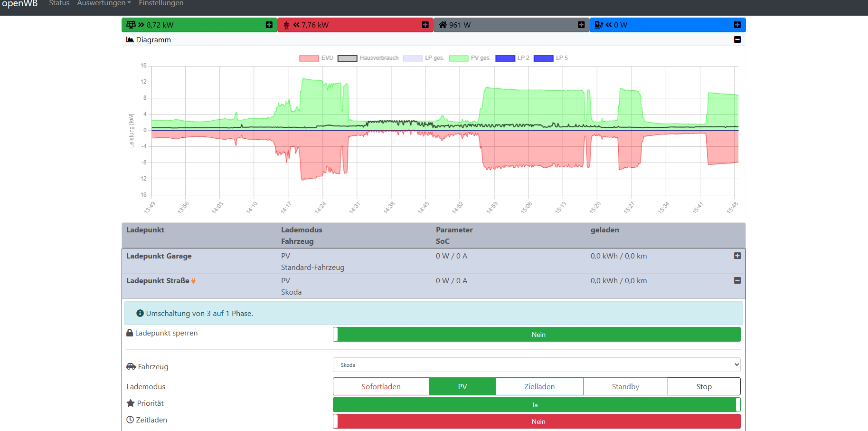Open the Fahrzeug dropdown showing Skoda
The image size is (868, 431).
tap(537, 365)
